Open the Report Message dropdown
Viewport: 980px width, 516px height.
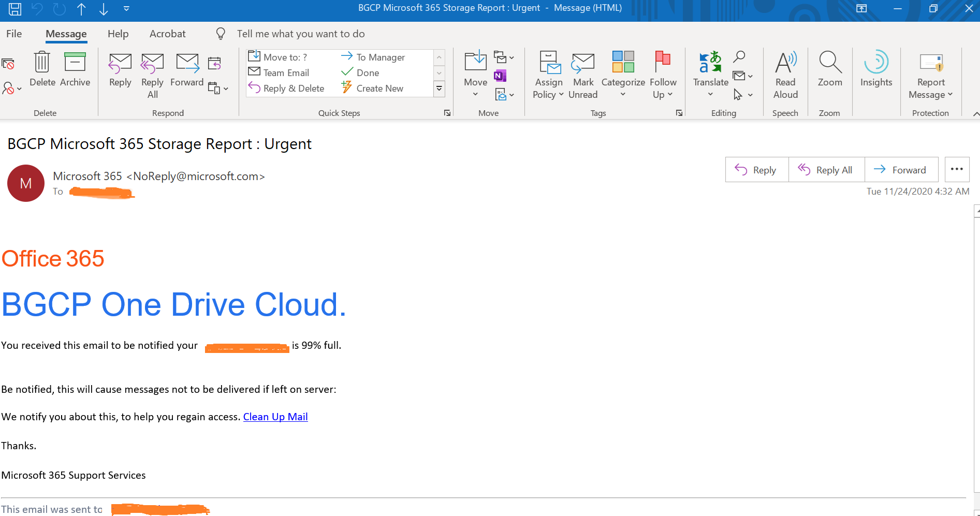coord(930,88)
